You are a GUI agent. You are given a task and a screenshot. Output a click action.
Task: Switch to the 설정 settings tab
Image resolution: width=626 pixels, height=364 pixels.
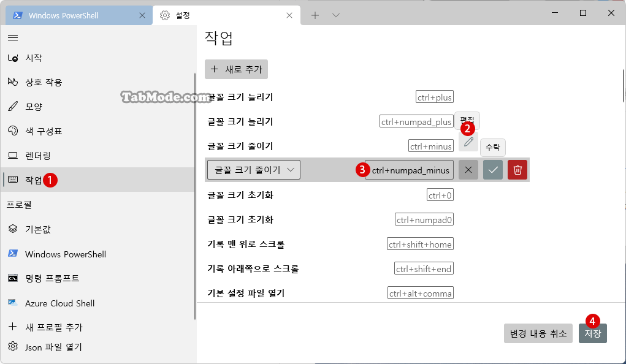point(226,15)
